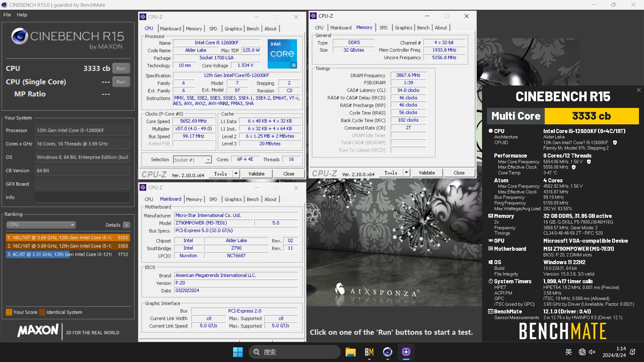Click Validate in CPU-Z CPU window
Viewport: 644px width, 362px height.
256,174
